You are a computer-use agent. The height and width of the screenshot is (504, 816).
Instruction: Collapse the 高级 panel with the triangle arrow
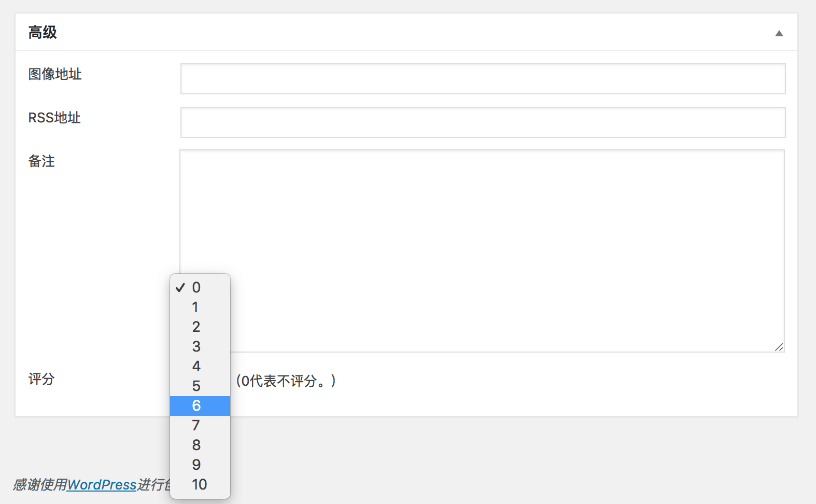779,33
